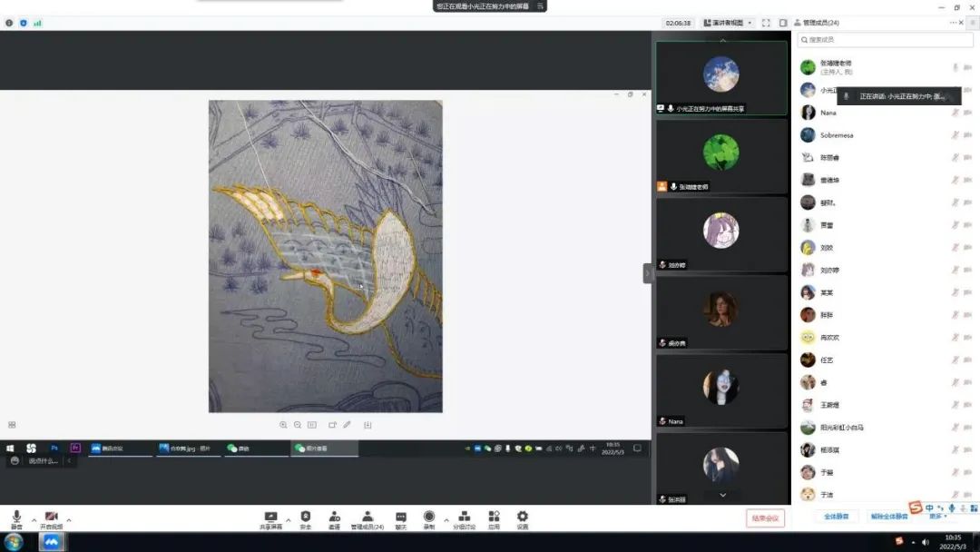This screenshot has height=552, width=980.
Task: Collapse the video thumbnail strip arrow
Action: click(648, 273)
